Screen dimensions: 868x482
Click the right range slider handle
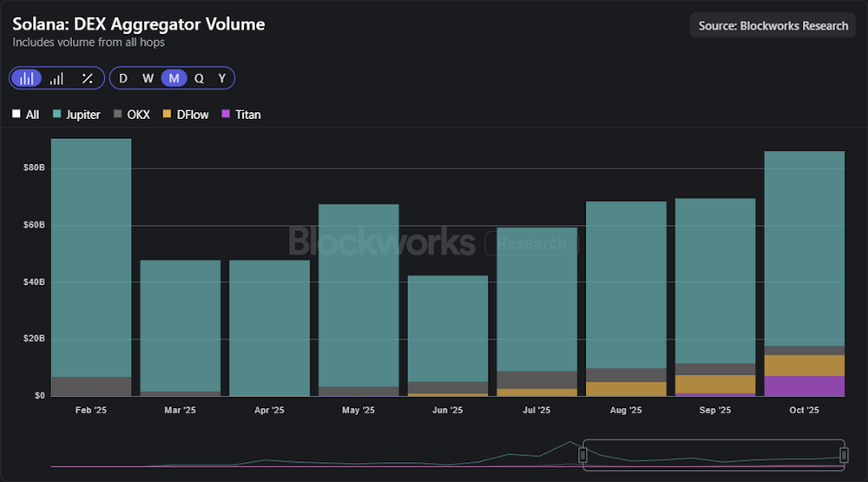(844, 455)
